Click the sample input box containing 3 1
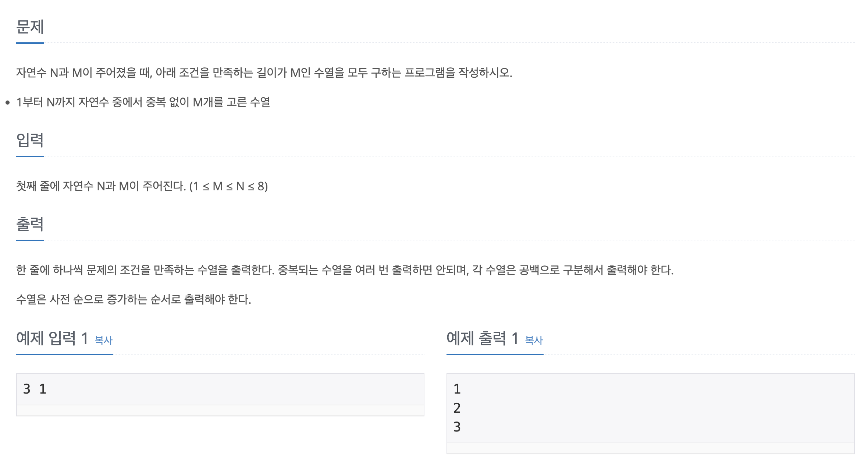The width and height of the screenshot is (868, 472). tap(220, 389)
